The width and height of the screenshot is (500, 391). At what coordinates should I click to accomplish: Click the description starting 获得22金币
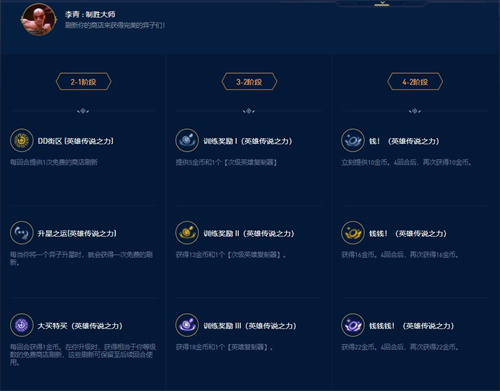pyautogui.click(x=400, y=347)
